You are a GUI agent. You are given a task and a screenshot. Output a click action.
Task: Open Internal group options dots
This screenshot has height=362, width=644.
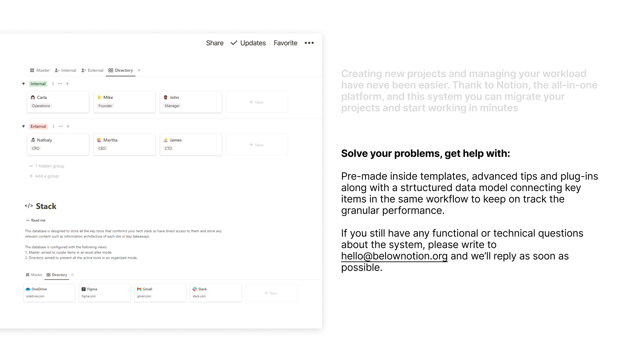(60, 84)
